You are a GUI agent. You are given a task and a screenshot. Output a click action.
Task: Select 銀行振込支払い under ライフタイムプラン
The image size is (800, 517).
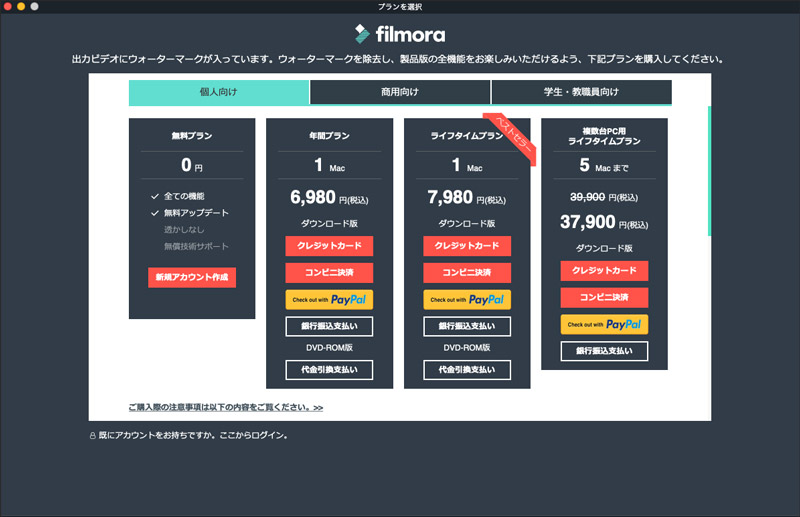tap(467, 326)
